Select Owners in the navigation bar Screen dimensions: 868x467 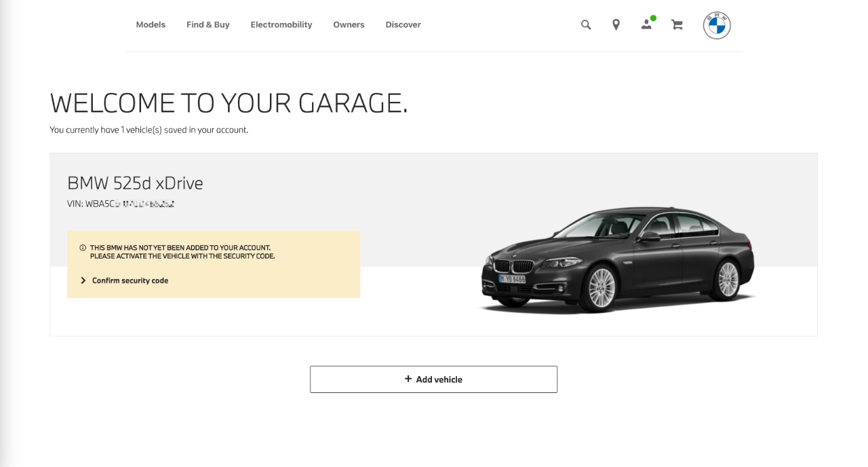(349, 25)
